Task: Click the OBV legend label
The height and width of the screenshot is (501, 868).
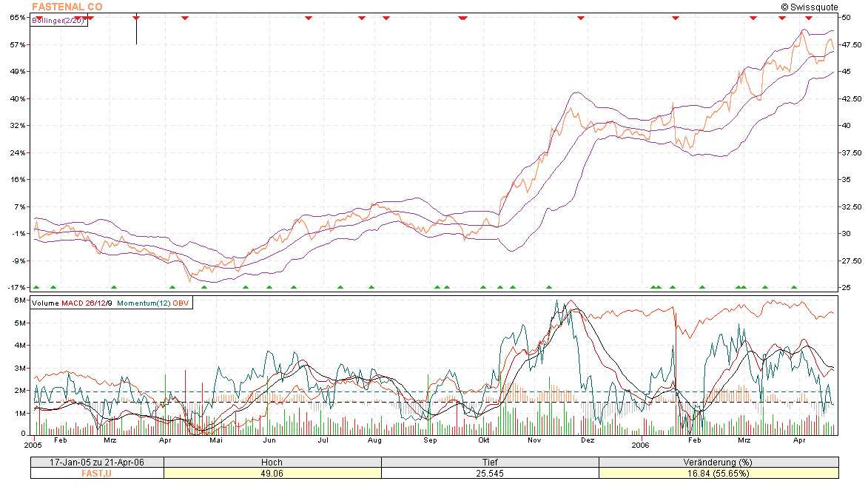Action: (x=181, y=303)
